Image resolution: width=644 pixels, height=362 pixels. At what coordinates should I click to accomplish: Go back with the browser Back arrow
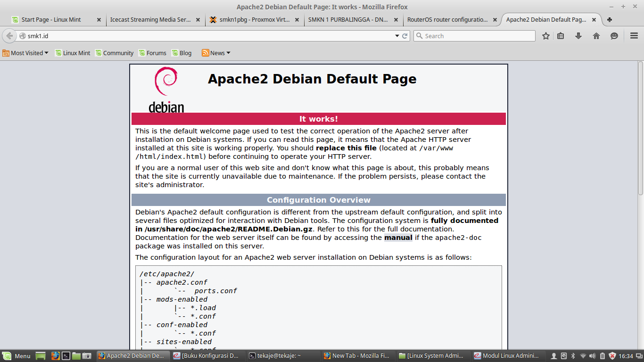pos(9,36)
